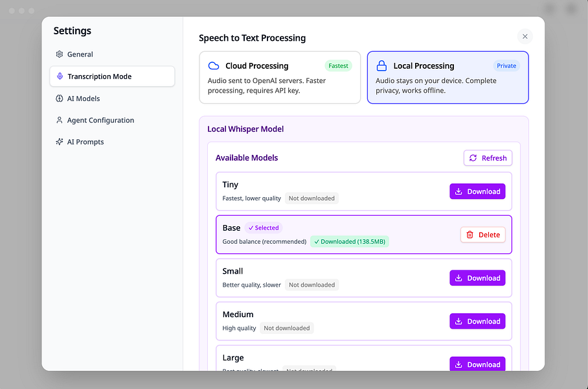Select Cloud Processing mode
This screenshot has width=588, height=389.
point(280,76)
